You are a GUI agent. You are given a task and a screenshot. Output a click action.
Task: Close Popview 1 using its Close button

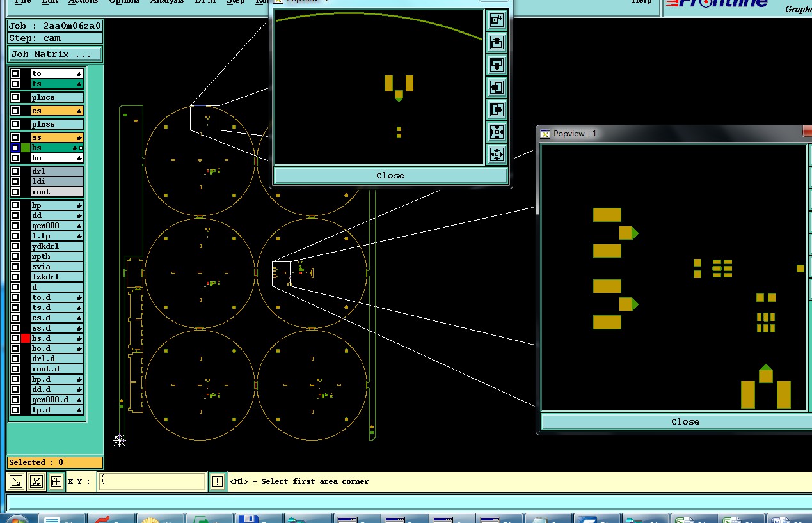(685, 421)
